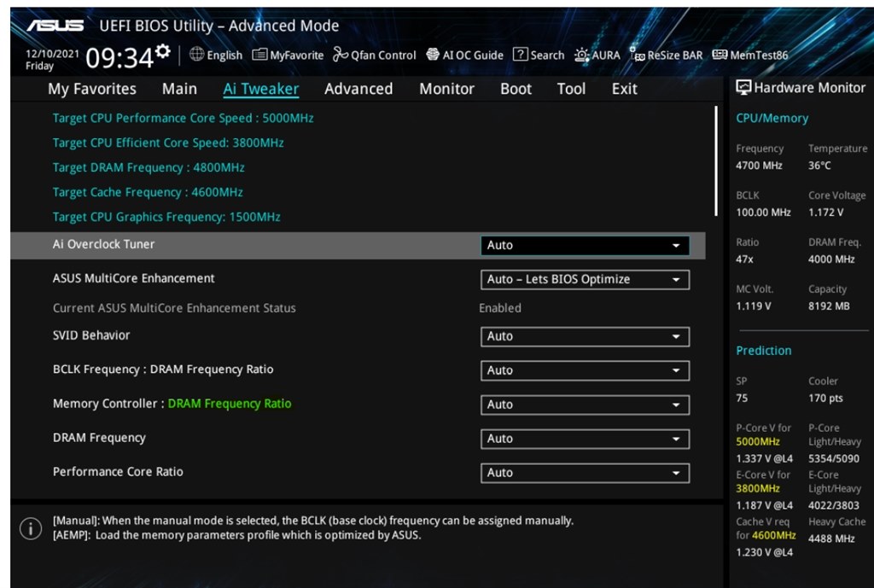Open the Monitor tab

(446, 89)
